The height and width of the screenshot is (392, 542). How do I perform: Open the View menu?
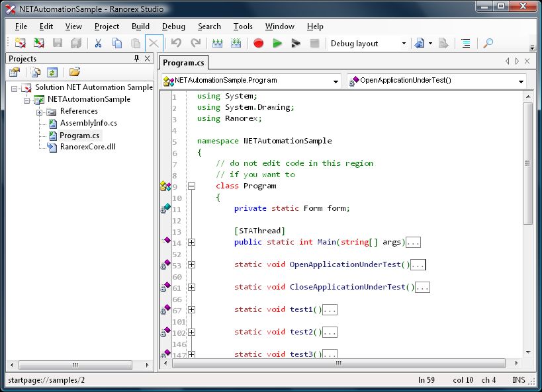[73, 26]
